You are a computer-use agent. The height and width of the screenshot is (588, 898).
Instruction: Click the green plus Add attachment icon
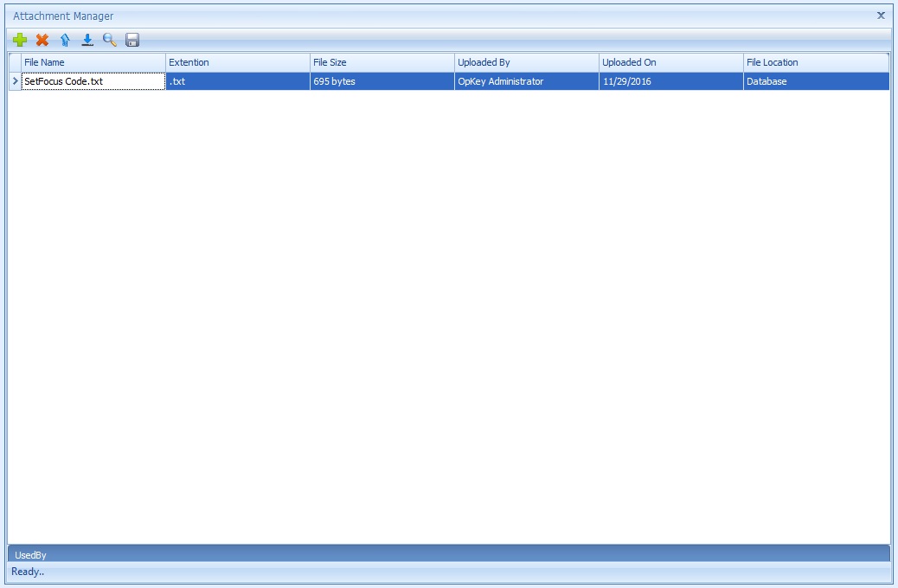click(x=20, y=40)
